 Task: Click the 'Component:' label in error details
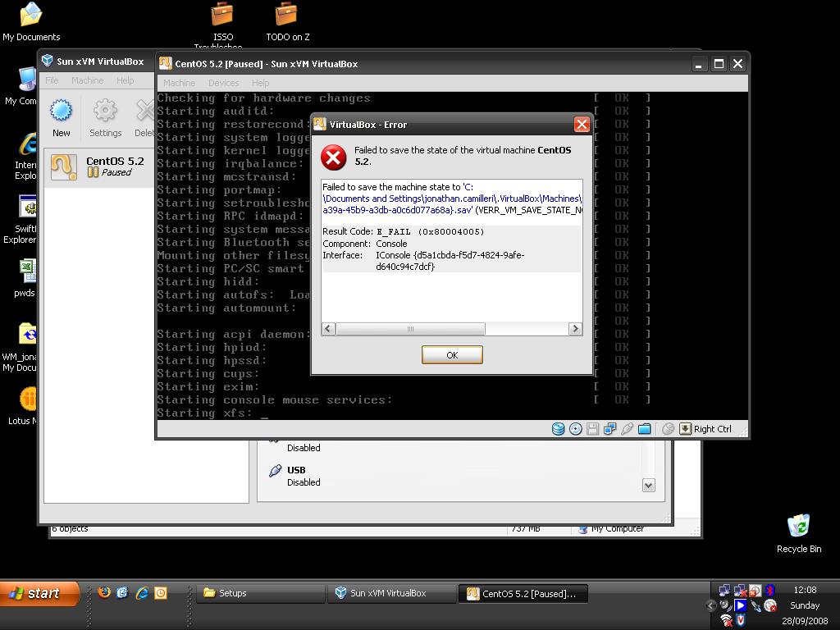347,244
